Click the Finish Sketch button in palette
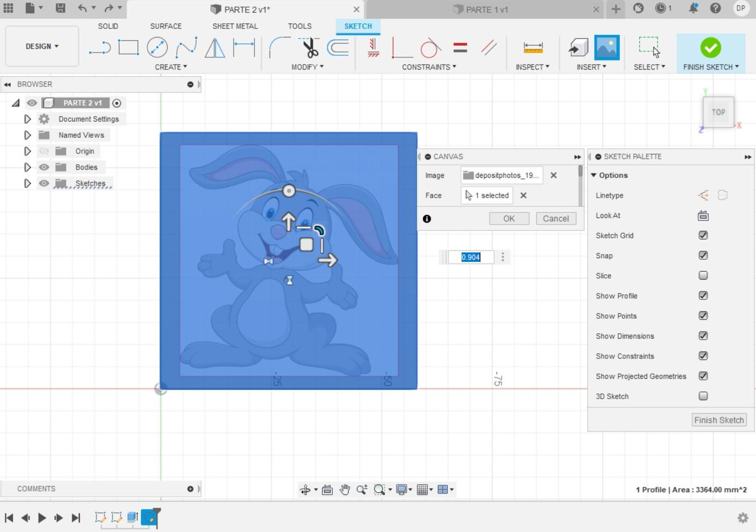This screenshot has width=756, height=532. 719,420
